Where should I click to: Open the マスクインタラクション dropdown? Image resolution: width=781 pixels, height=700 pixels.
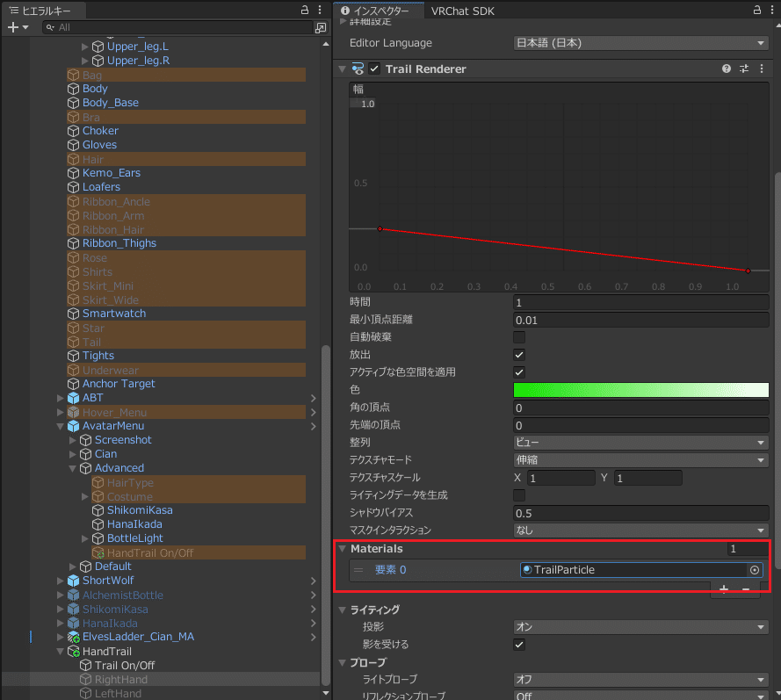point(641,530)
